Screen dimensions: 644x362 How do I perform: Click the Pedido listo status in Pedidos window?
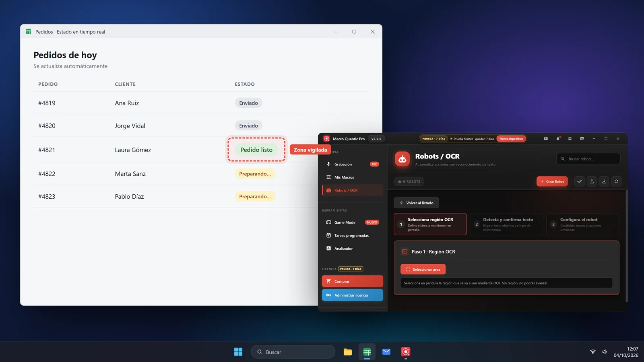coord(256,150)
